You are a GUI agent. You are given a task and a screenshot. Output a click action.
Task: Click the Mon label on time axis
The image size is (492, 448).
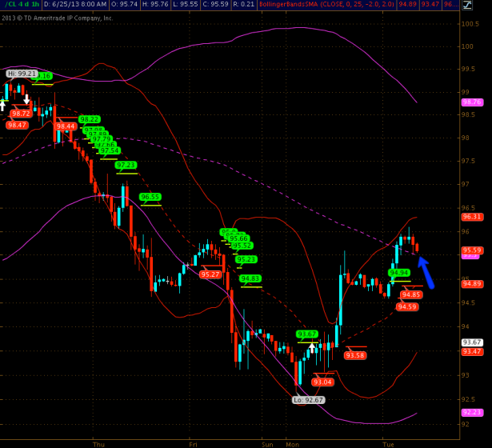point(293,445)
